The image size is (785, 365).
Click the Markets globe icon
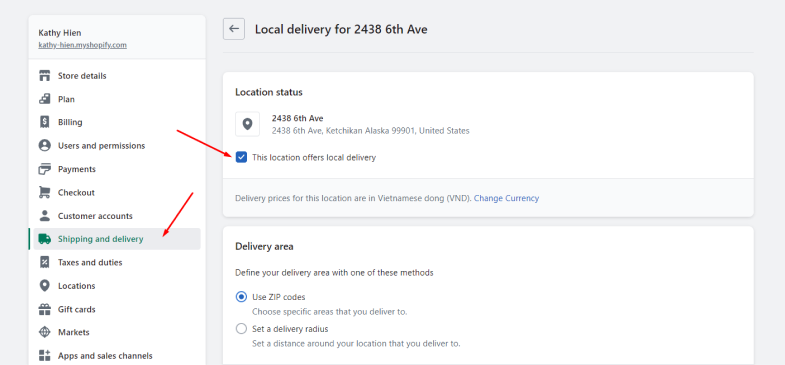pos(45,332)
